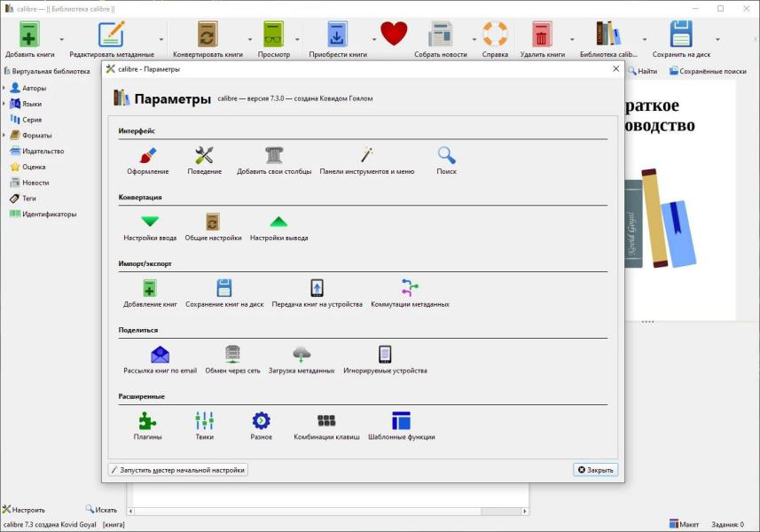This screenshot has height=532, width=760.
Task: Select Оценка in tag browser
Action: pyautogui.click(x=28, y=167)
